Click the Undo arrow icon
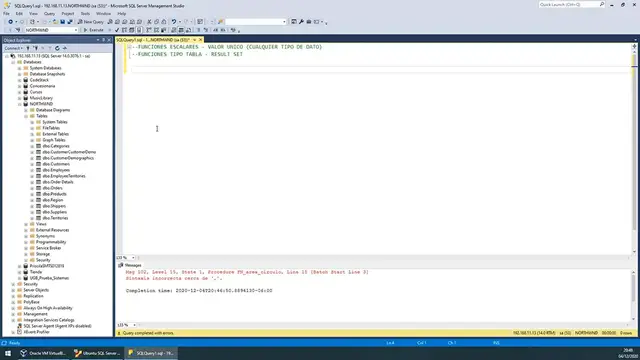Viewport: 640px width, 360px height. click(174, 22)
